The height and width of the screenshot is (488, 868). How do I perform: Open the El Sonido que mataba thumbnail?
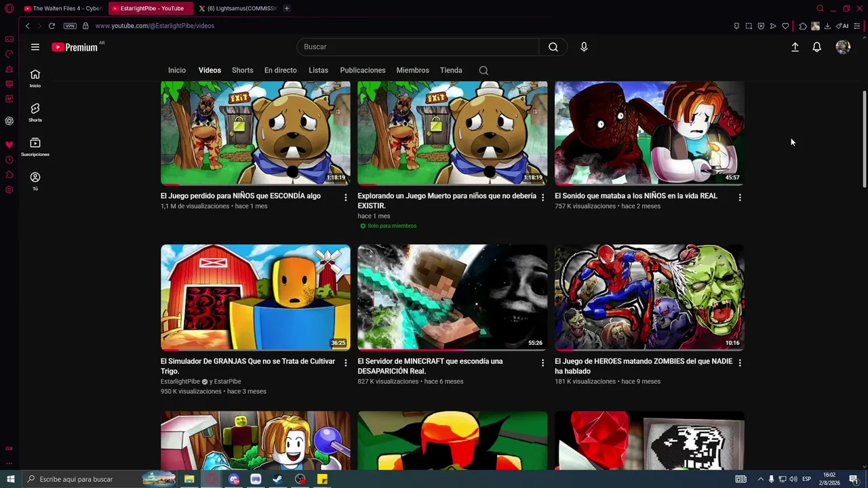tap(650, 133)
